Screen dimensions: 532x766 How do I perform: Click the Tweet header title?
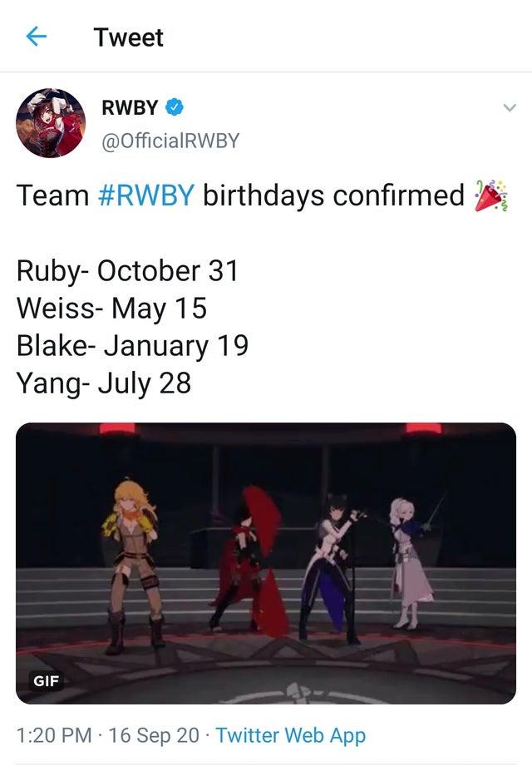128,37
